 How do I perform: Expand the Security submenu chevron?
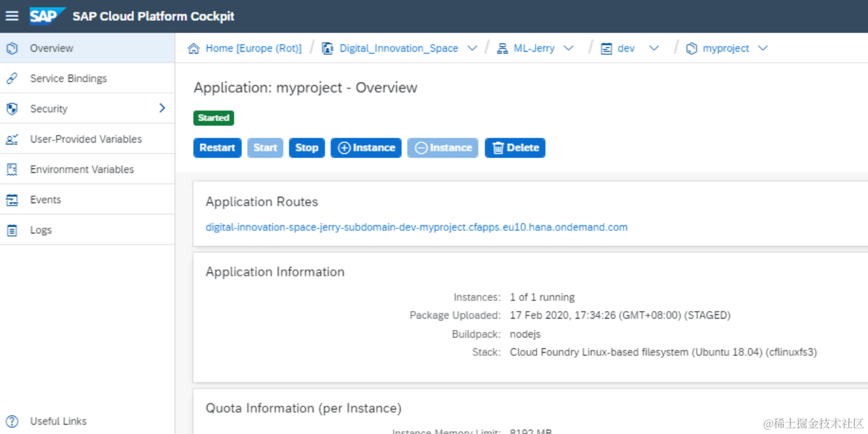[162, 108]
